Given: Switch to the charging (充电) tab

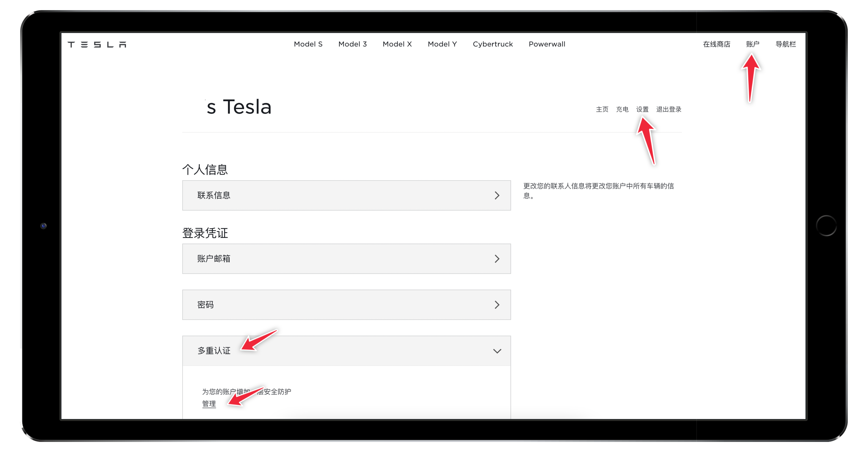Looking at the screenshot, I should [x=622, y=109].
